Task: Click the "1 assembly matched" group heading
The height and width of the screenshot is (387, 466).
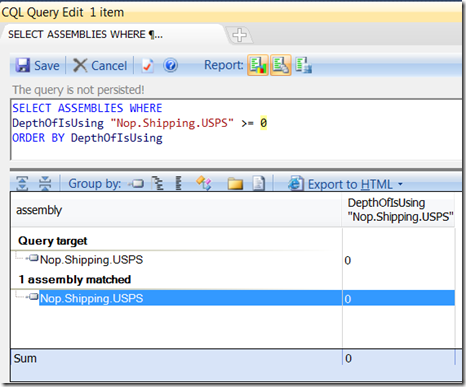Action: (75, 279)
